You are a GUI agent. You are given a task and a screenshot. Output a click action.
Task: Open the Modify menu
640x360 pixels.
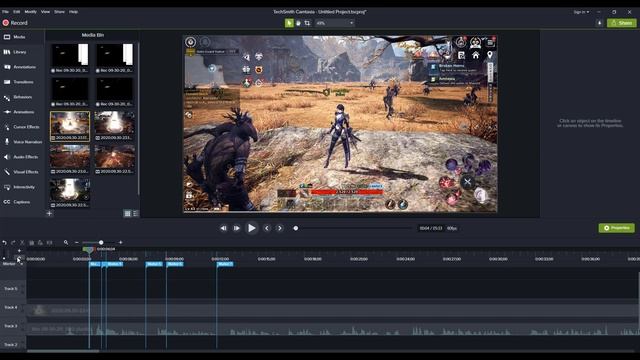(31, 12)
